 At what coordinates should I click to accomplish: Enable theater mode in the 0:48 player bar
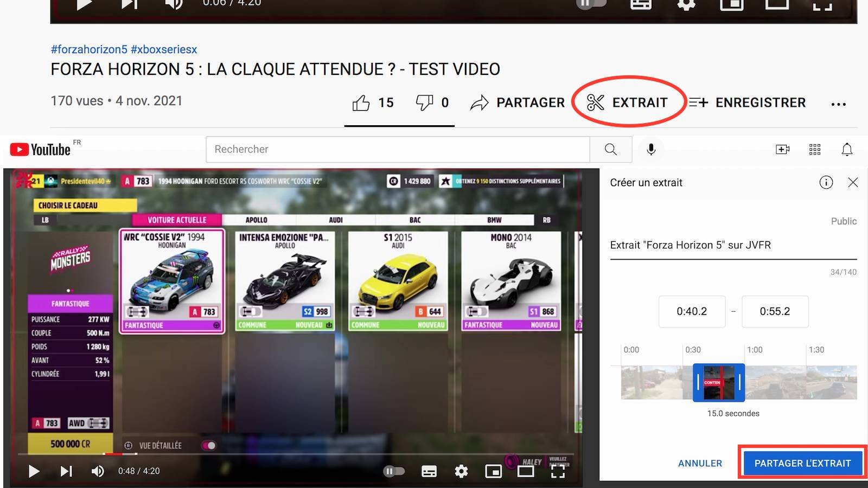526,471
